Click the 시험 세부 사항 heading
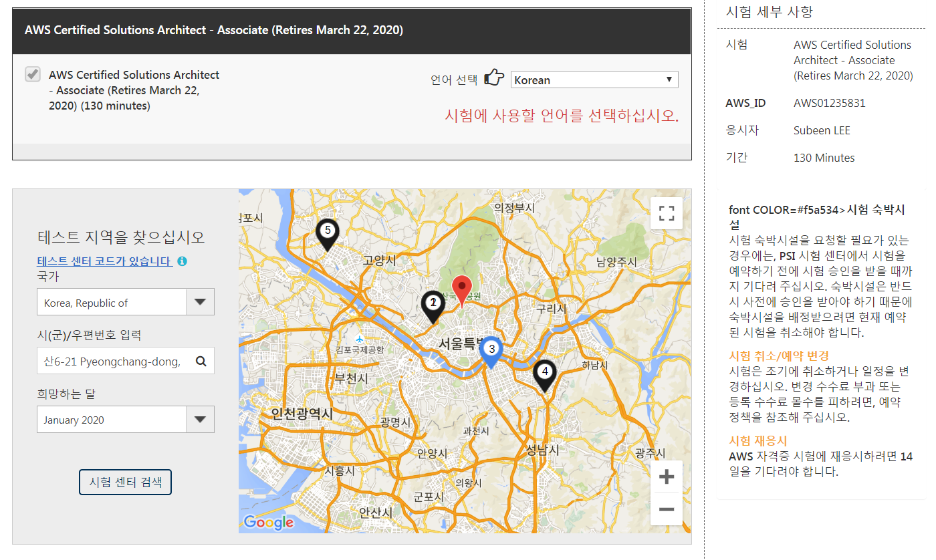Screen dimensions: 936x560 click(x=769, y=11)
